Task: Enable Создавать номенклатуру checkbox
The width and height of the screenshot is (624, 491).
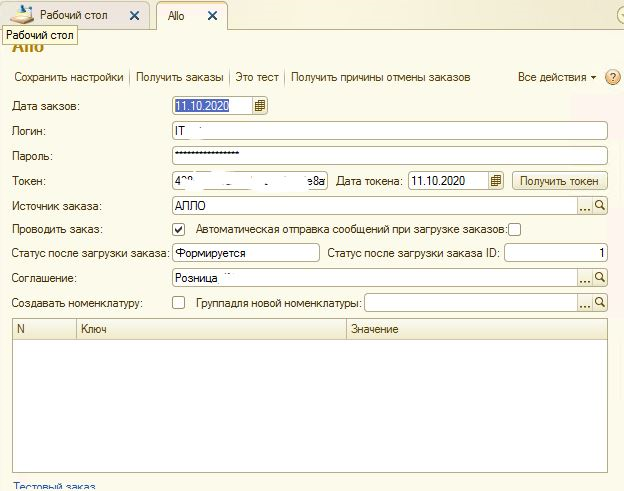Action: [x=179, y=303]
